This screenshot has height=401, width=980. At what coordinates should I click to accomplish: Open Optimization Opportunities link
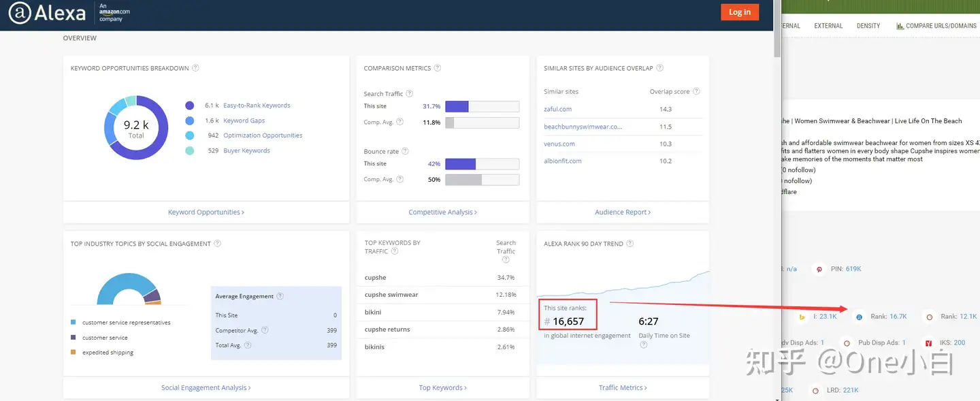[x=263, y=135]
